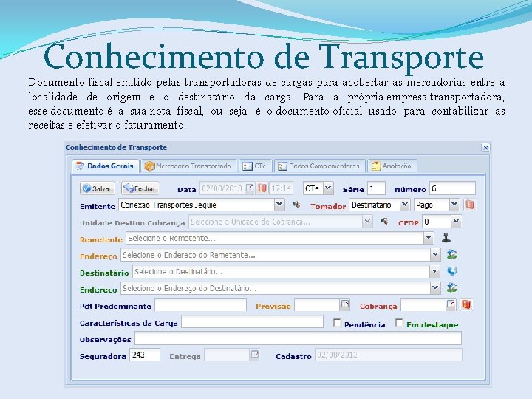Click into the Série input field
Viewport: 532px width, 399px height.
coord(376,188)
